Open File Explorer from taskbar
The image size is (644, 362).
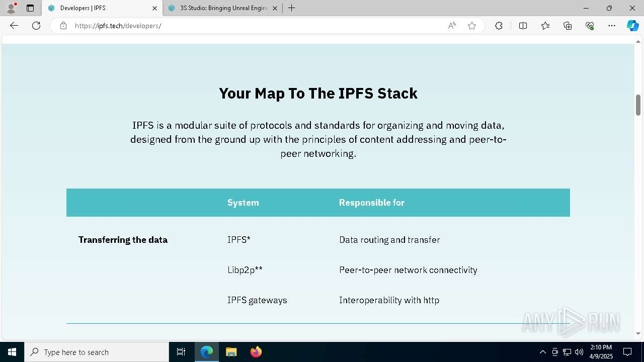231,352
